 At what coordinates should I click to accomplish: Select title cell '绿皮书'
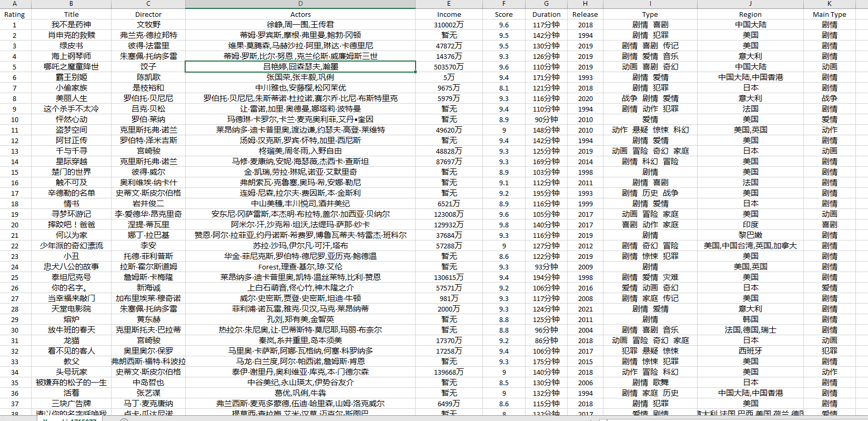[71, 46]
